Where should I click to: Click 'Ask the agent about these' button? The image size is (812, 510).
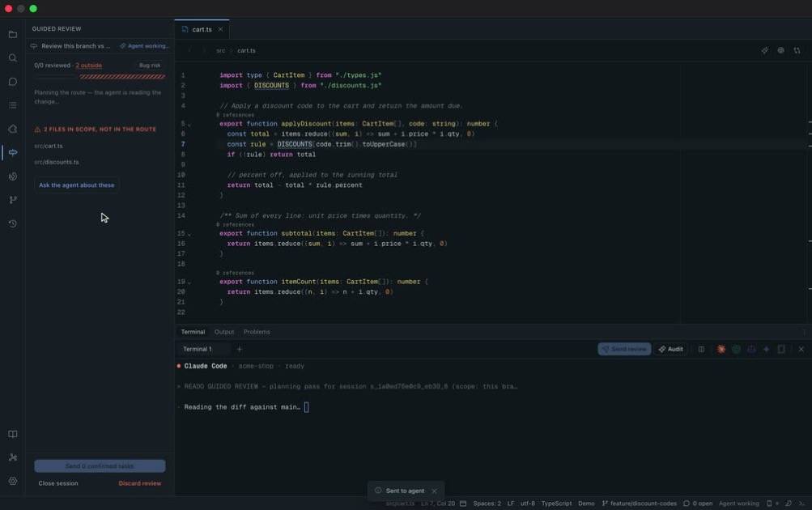coord(77,185)
